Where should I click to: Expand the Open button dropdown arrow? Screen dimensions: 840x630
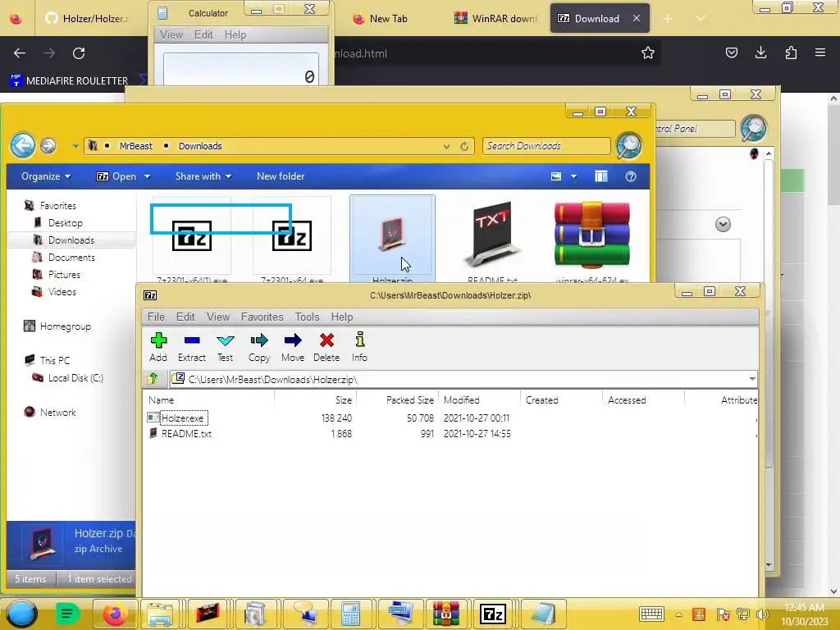pos(148,176)
